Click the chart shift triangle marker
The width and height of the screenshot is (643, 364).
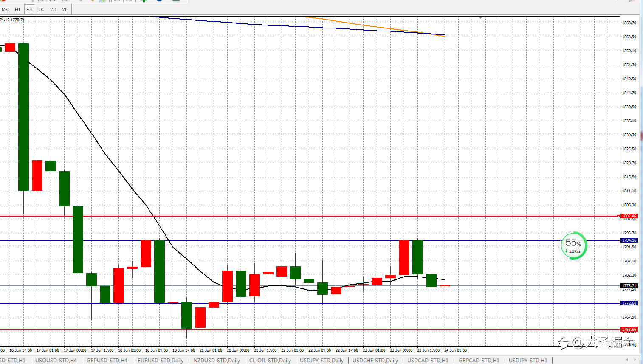(x=480, y=17)
